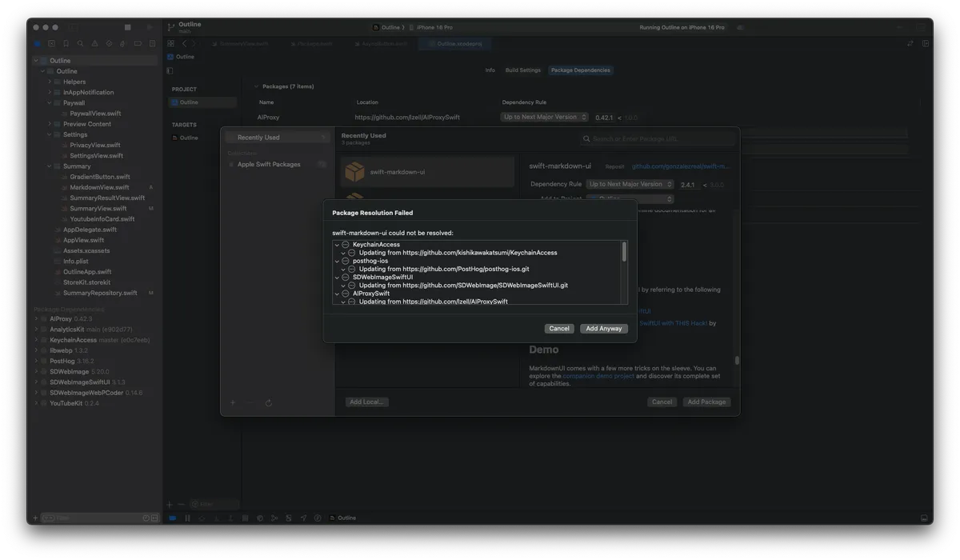Screen dimensions: 960x560
Task: Click the stop button in Xcode toolbar
Action: pos(127,27)
